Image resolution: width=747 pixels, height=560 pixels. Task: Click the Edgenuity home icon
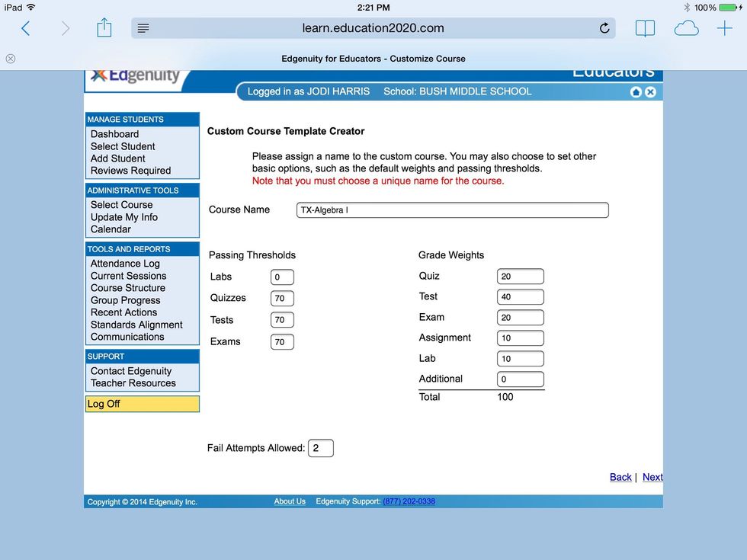tap(636, 92)
